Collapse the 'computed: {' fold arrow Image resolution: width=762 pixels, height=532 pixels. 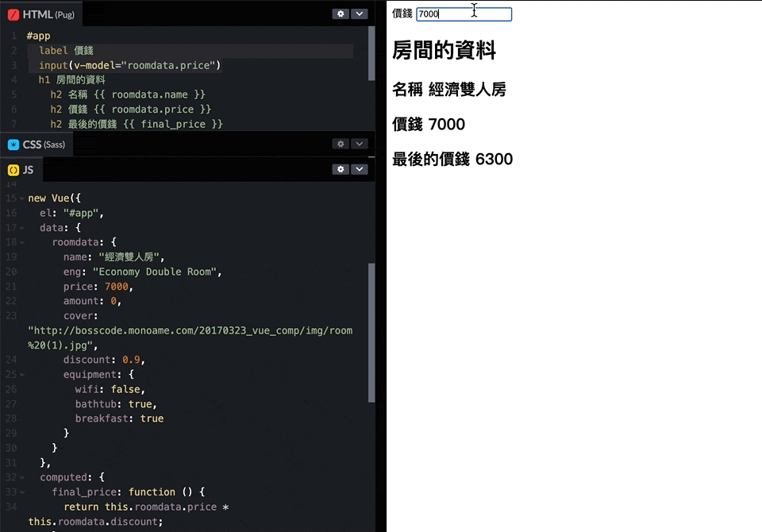(x=22, y=477)
